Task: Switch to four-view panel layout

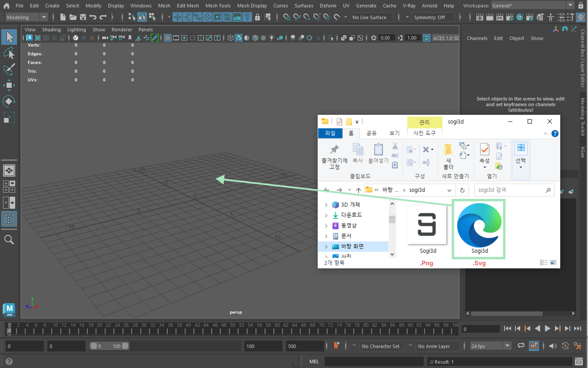Action: coord(9,187)
